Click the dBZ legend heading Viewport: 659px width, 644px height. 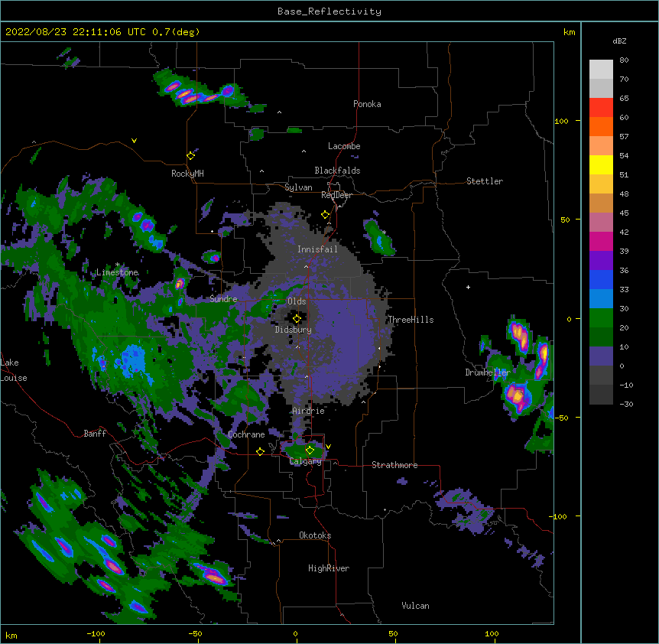pyautogui.click(x=619, y=41)
